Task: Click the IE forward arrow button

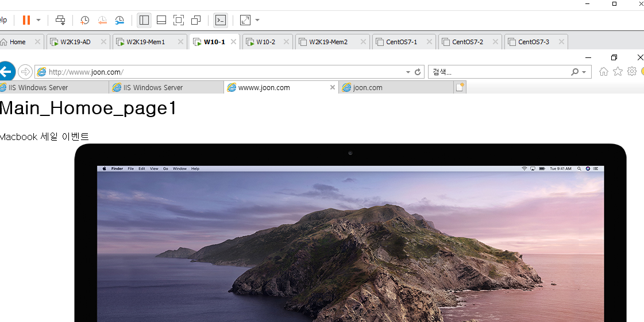Action: point(25,72)
